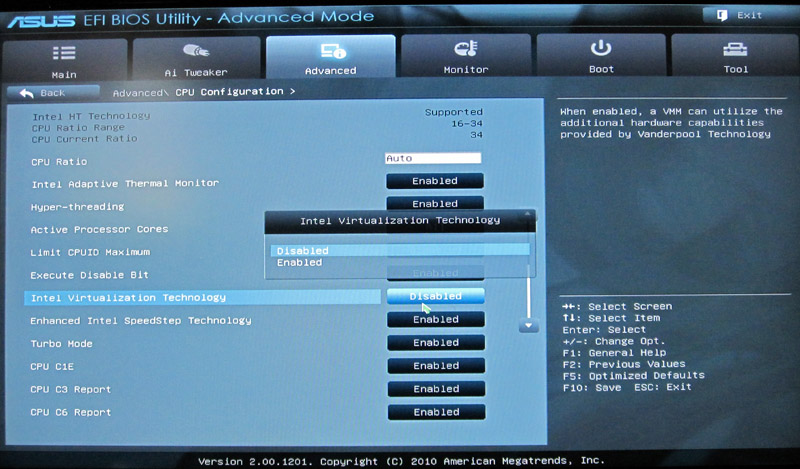
Task: Select Enhanced Intel SpeedStep Technology label
Action: pos(141,320)
